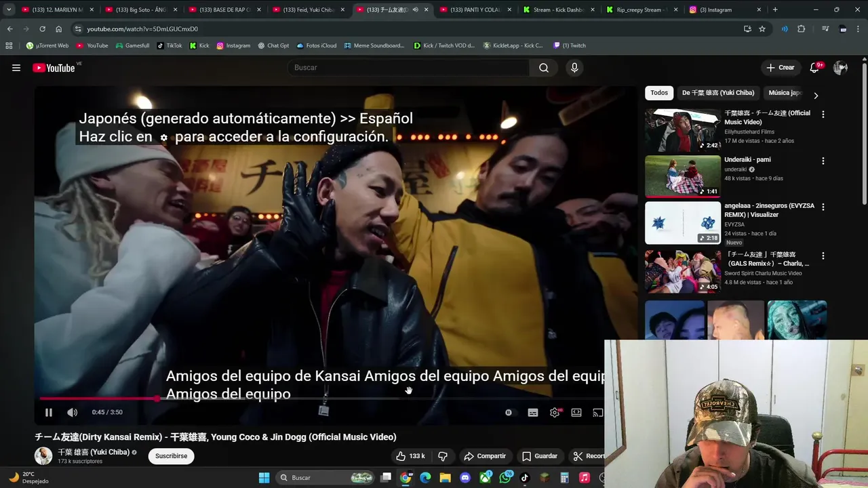Open the angelaaa - 2inseguros video title
868x488 pixels.
769,210
